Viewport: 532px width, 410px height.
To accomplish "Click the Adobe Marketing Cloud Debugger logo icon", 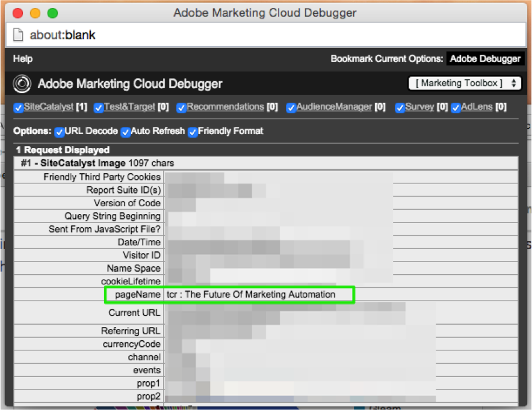I will (22, 84).
